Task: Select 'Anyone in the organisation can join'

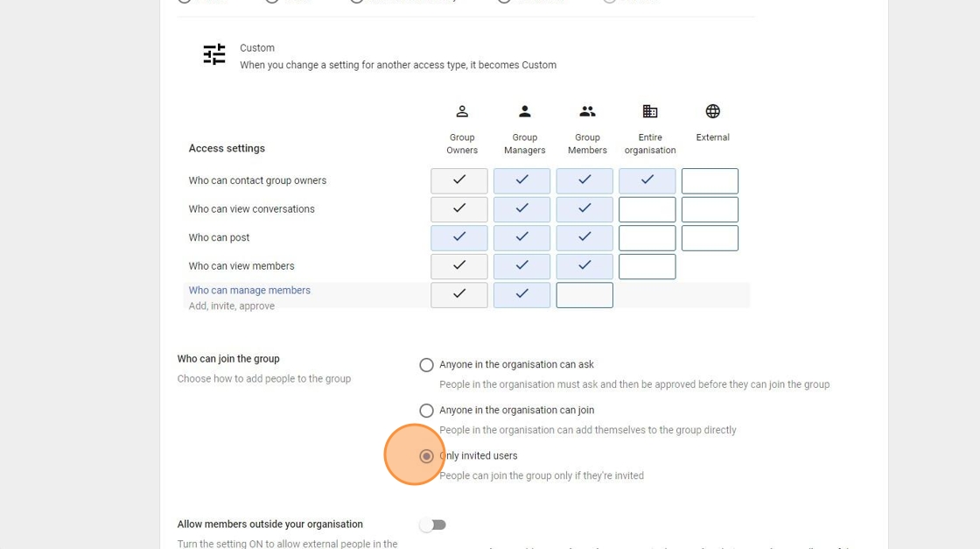Action: pyautogui.click(x=426, y=411)
